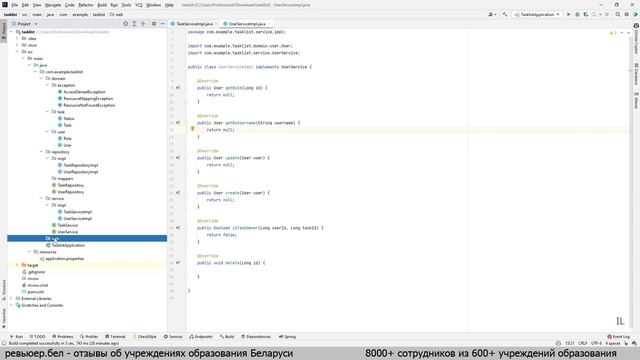Click the intention lightbulb in editor
The image size is (640, 360).
pos(193,129)
